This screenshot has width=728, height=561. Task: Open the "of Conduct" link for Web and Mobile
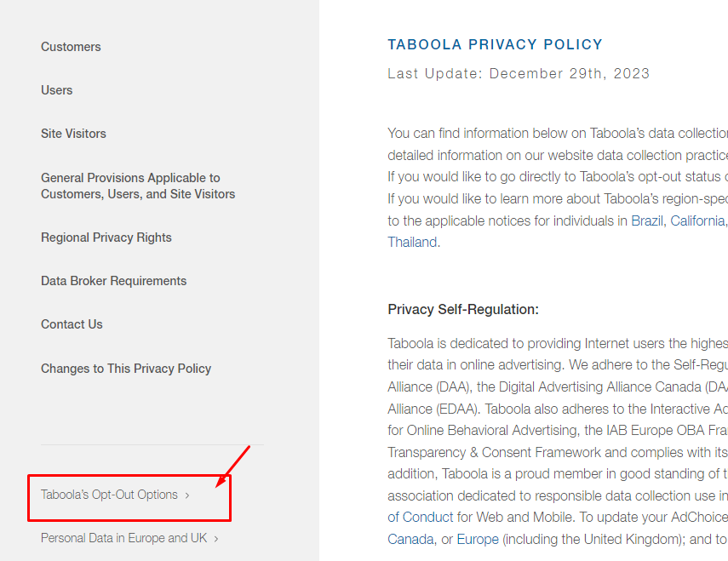coord(421,517)
